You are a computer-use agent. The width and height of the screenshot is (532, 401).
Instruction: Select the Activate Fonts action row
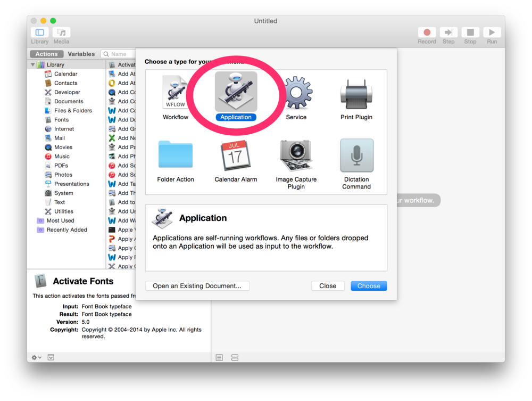[x=121, y=64]
